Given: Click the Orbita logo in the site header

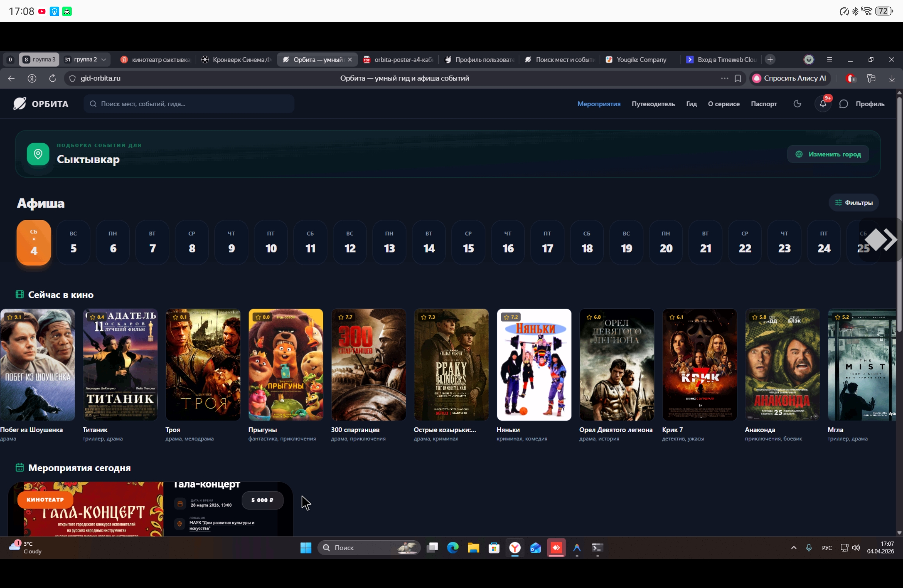Looking at the screenshot, I should click(x=41, y=104).
